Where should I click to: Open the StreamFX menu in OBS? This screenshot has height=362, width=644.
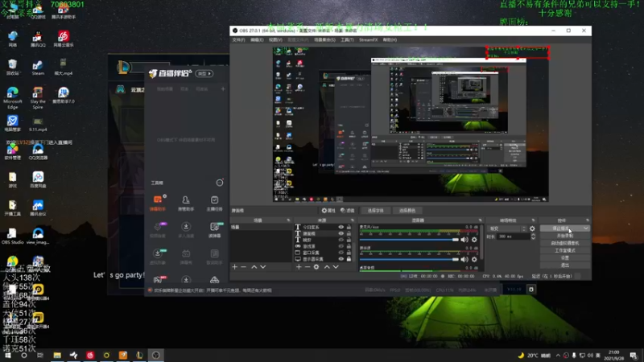(x=369, y=39)
